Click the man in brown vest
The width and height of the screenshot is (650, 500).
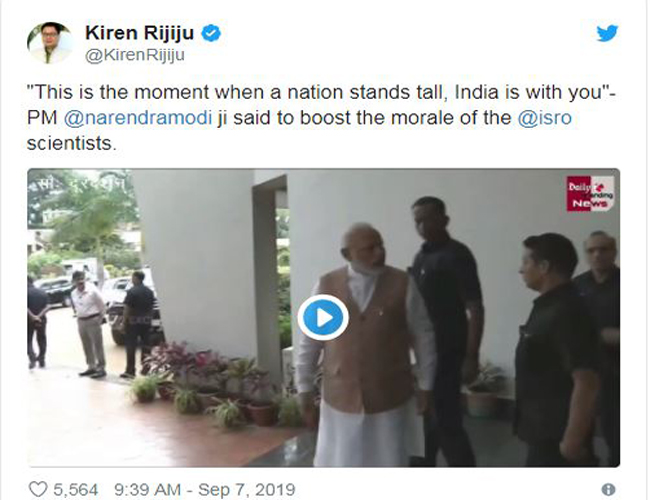(365, 344)
